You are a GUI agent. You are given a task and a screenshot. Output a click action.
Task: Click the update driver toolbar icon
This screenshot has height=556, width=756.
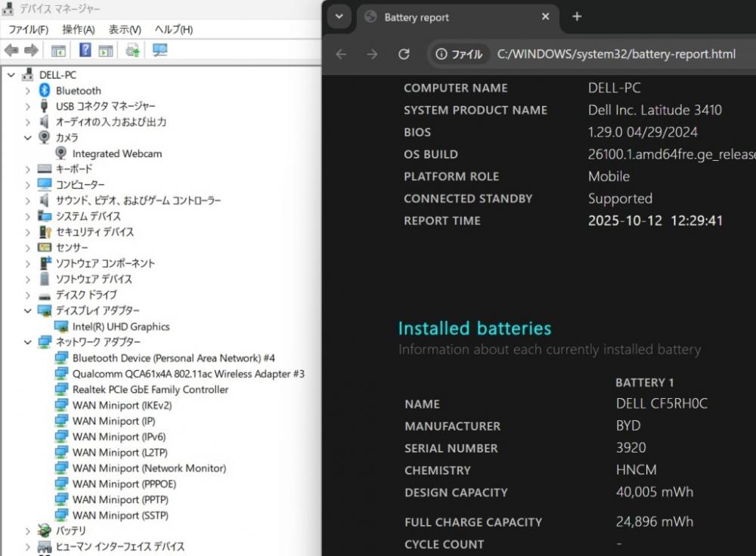(132, 51)
